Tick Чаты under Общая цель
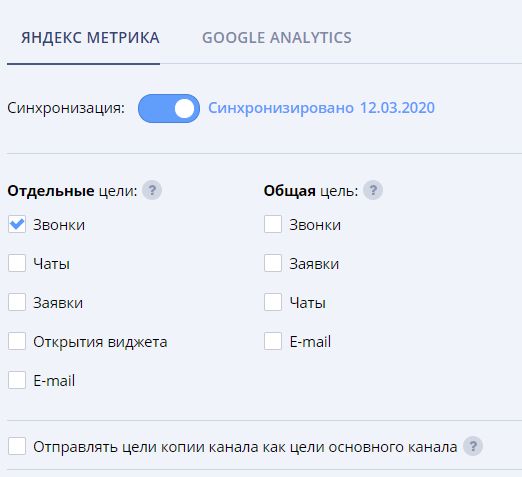The height and width of the screenshot is (477, 522). pos(273,302)
